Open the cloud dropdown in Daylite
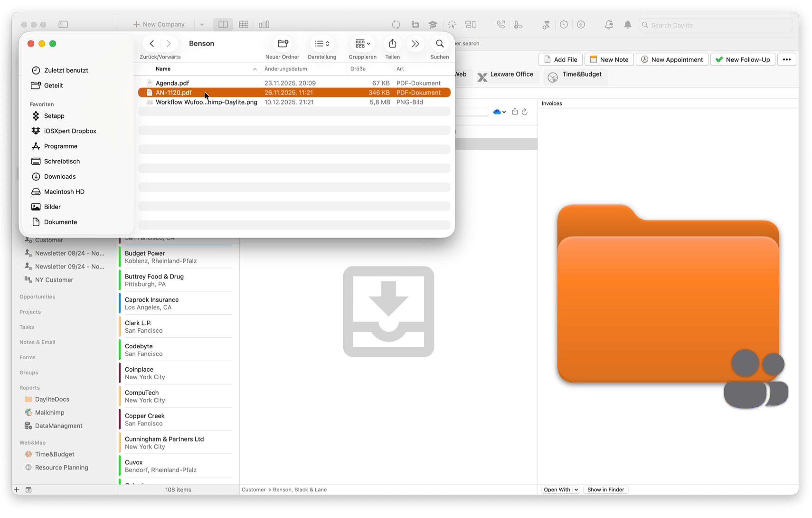This screenshot has height=518, width=812. coord(499,112)
